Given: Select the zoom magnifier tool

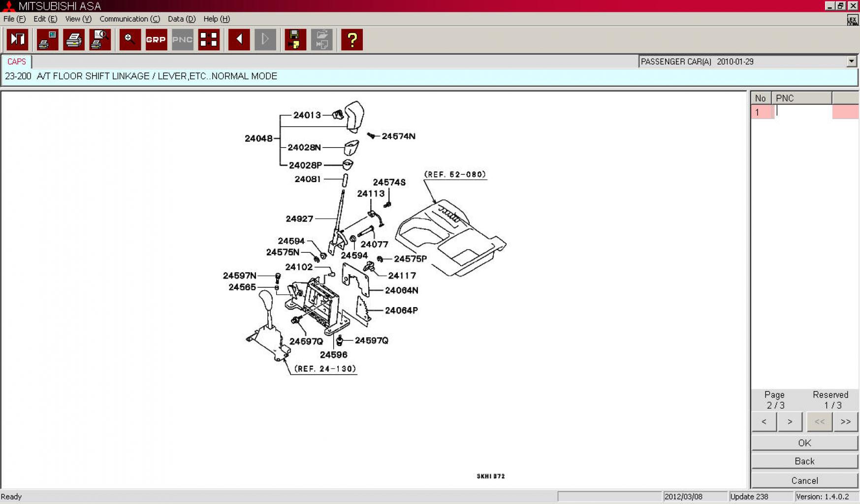Looking at the screenshot, I should coord(130,39).
